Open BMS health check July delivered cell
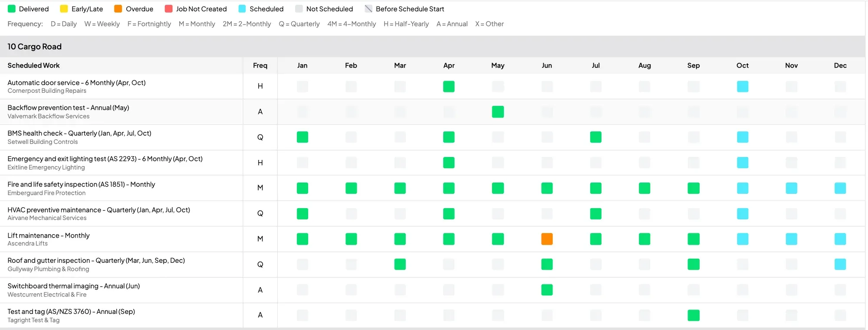 (x=596, y=137)
